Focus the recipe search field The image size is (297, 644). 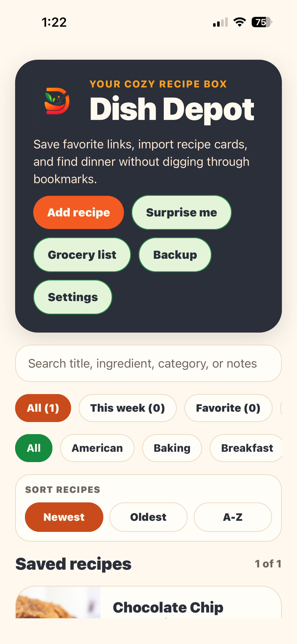(x=148, y=363)
